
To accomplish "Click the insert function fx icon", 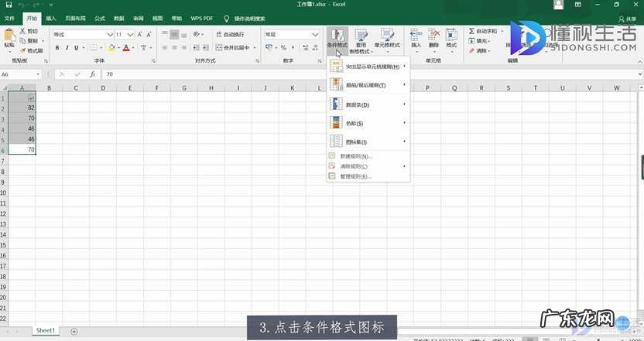I will [93, 74].
